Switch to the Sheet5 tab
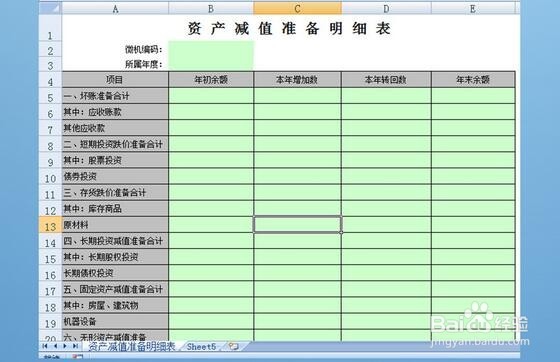 201,346
